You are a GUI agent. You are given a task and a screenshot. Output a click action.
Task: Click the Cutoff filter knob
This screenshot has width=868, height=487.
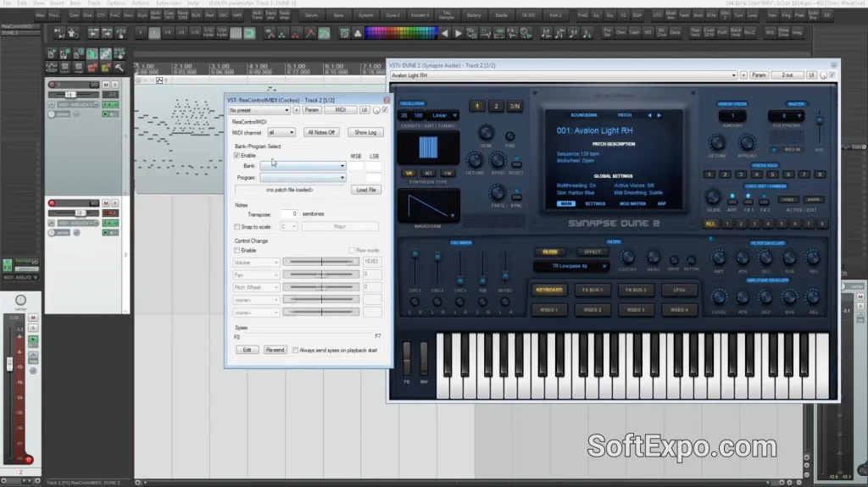pyautogui.click(x=628, y=257)
